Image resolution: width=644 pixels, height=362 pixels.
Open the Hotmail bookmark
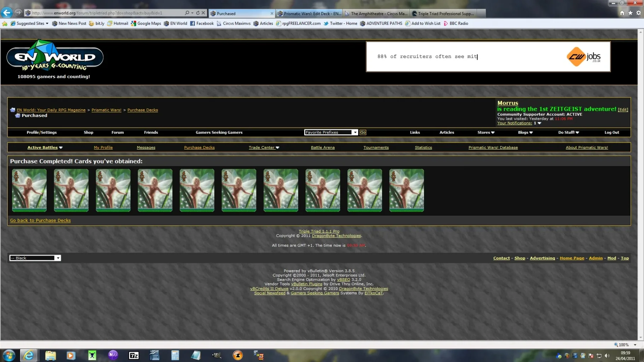[117, 23]
